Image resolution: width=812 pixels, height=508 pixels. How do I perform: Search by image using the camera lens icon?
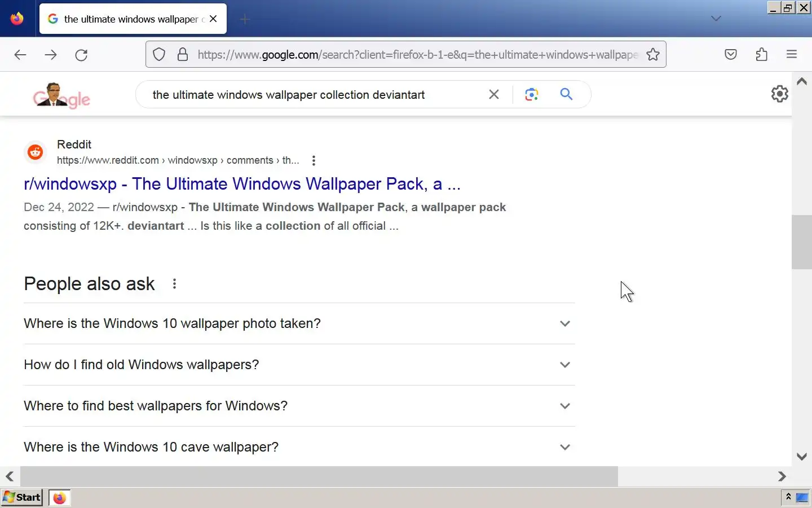pos(531,94)
